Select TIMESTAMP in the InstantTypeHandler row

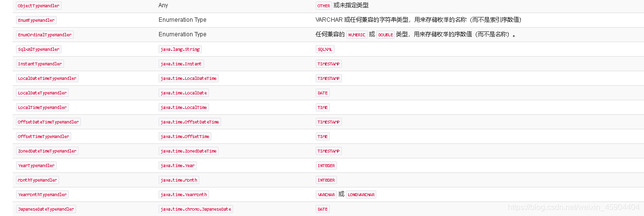coord(328,64)
